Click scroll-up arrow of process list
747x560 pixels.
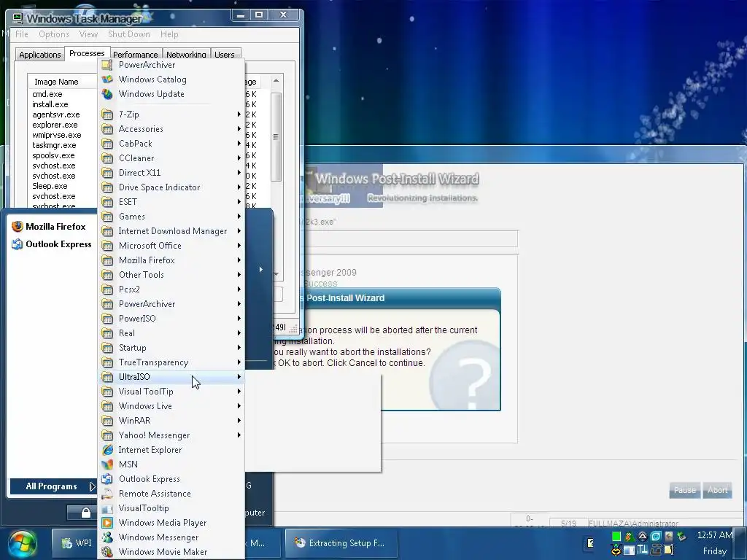(x=276, y=81)
